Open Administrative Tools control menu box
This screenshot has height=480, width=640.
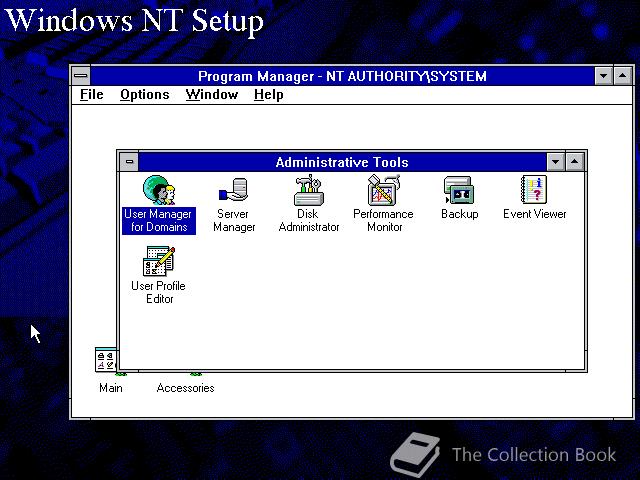pyautogui.click(x=129, y=162)
